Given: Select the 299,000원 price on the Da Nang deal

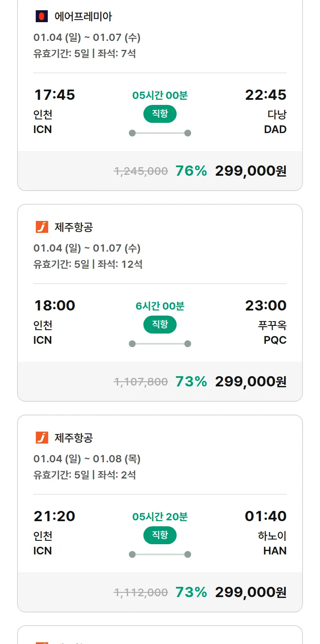Looking at the screenshot, I should point(250,171).
